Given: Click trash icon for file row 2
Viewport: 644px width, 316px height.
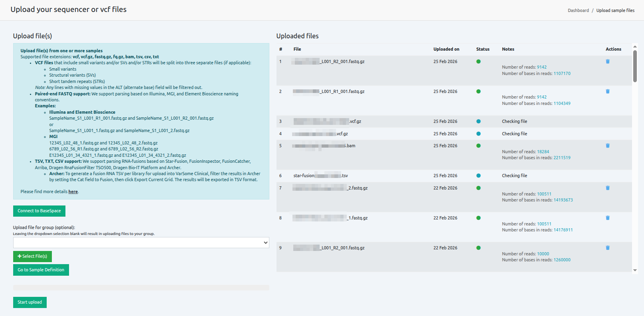Looking at the screenshot, I should [608, 91].
